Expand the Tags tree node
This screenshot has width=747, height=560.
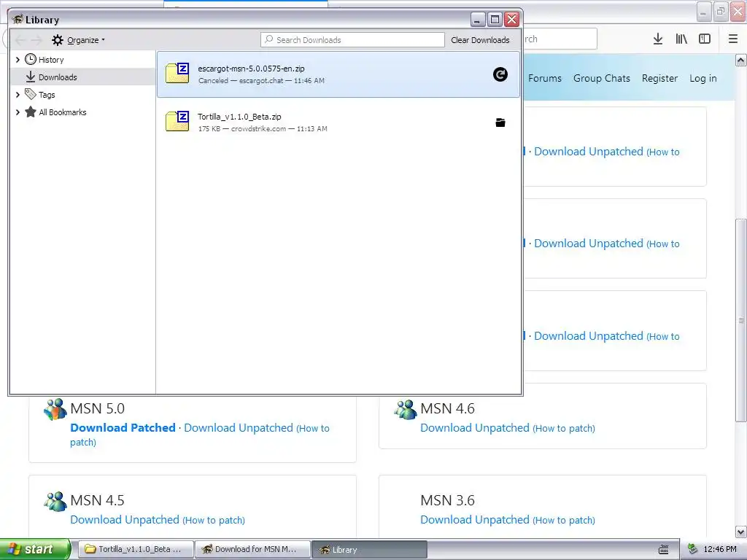[18, 95]
